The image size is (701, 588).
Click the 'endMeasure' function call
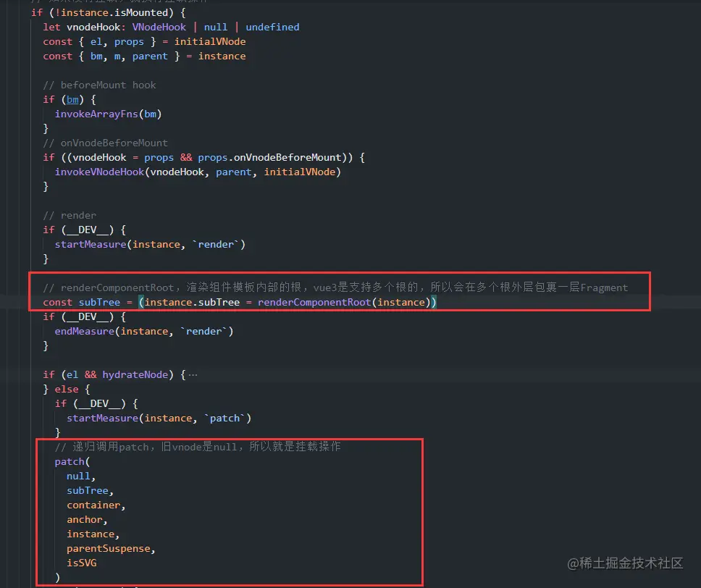pyautogui.click(x=85, y=332)
